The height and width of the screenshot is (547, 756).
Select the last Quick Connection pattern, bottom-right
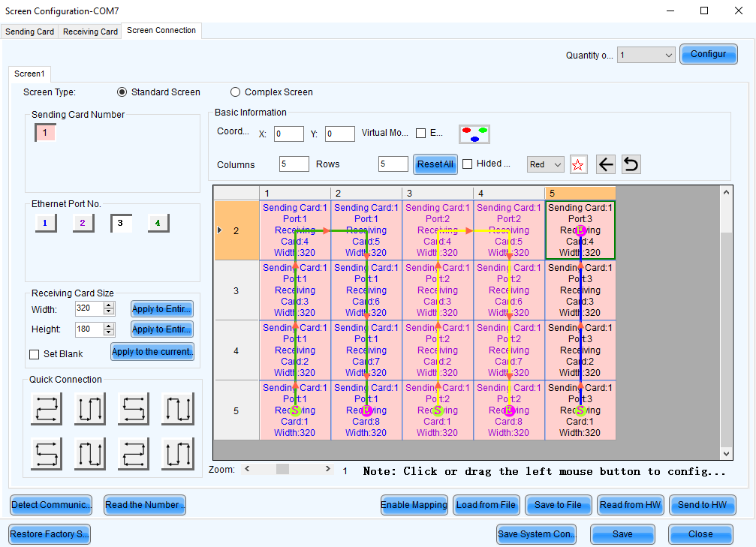pos(177,454)
